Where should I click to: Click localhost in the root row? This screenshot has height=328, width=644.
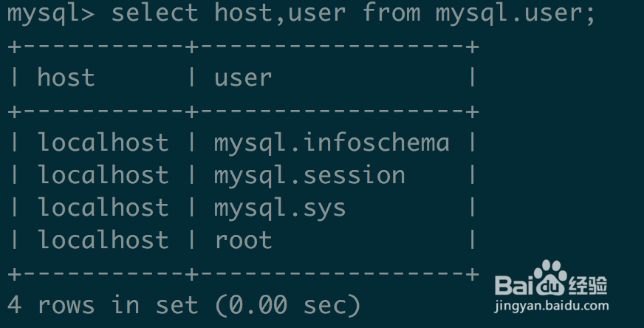103,239
